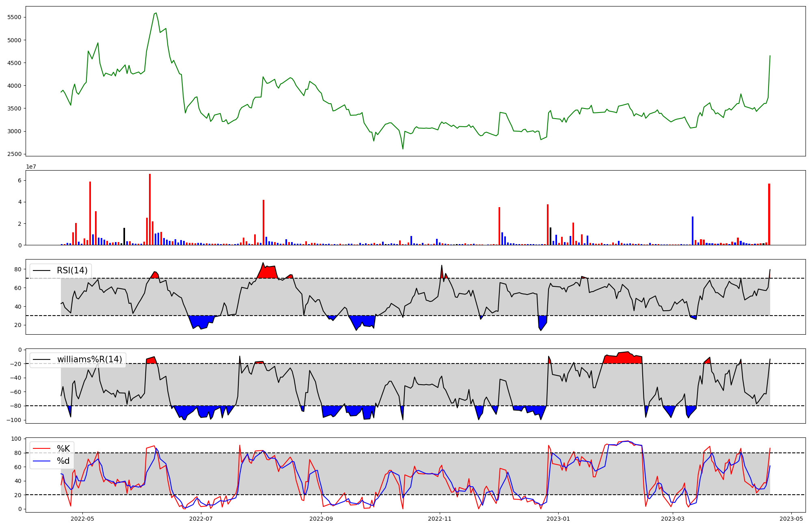Screen dimensions: 812x528
Task: Click the 2022-11 x-axis date label
Action: coord(440,519)
